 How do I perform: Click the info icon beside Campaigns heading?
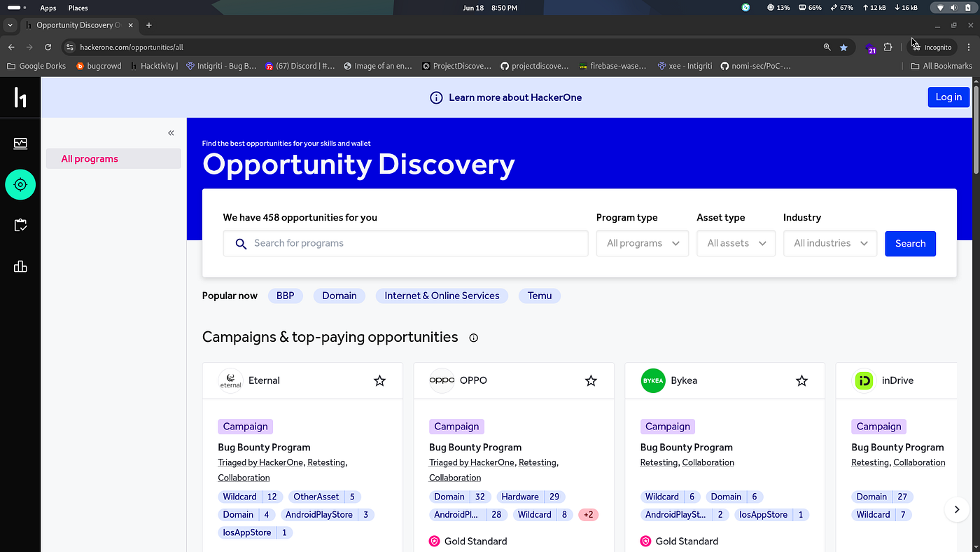point(473,338)
